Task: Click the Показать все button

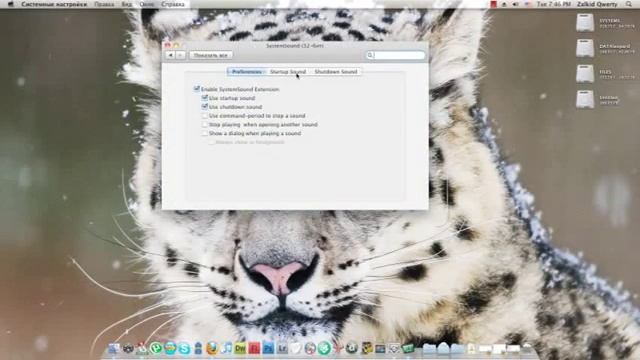Action: [211, 55]
